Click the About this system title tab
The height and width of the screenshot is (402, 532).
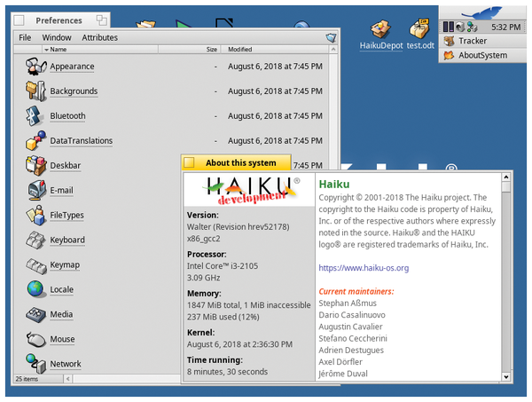click(x=236, y=162)
